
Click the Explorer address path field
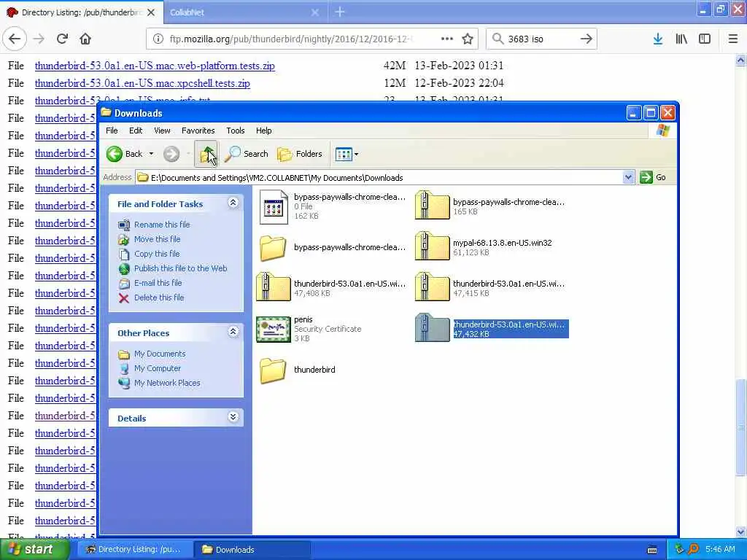click(379, 178)
